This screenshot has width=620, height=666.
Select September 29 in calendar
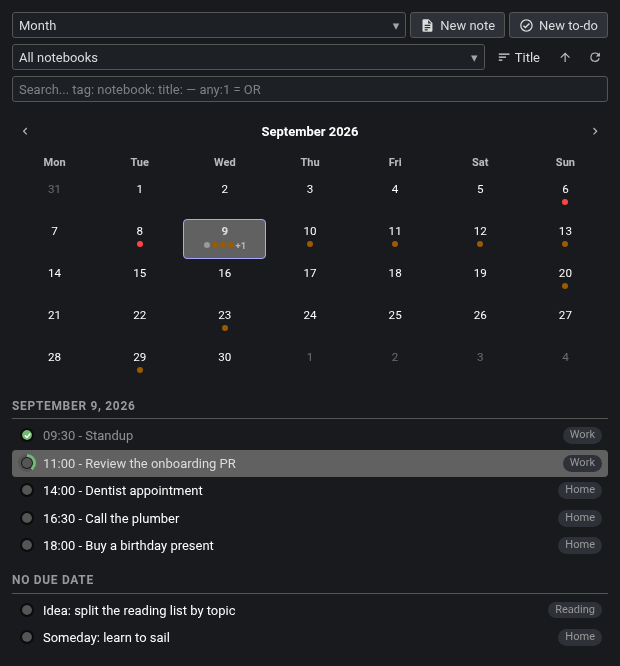pyautogui.click(x=140, y=365)
